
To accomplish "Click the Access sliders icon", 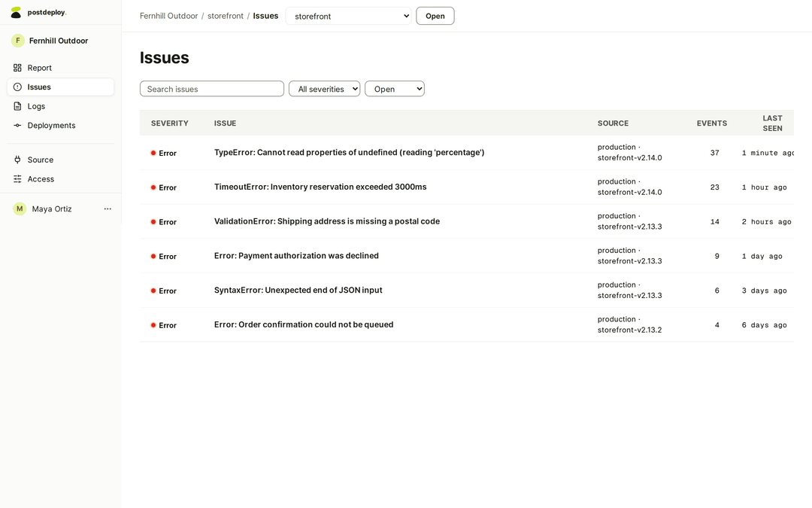I will pos(17,179).
